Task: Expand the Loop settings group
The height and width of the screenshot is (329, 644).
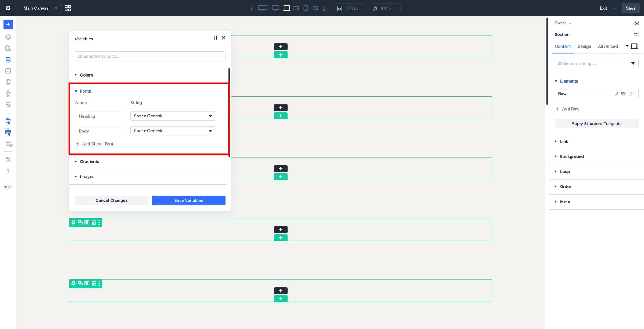Action: point(562,172)
